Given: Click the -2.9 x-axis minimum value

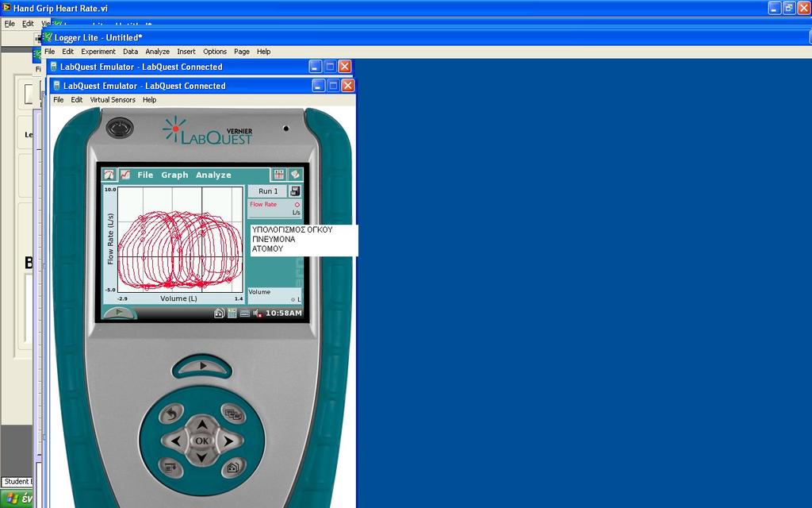Looking at the screenshot, I should pyautogui.click(x=122, y=298).
